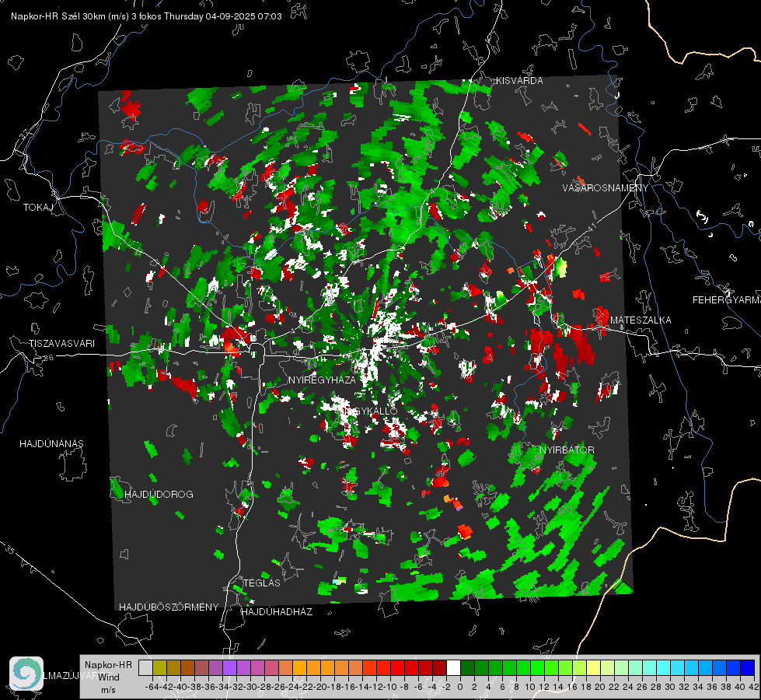Pick the dark green swatch between 0 and 2
Screen dimensions: 761x700
(467, 668)
